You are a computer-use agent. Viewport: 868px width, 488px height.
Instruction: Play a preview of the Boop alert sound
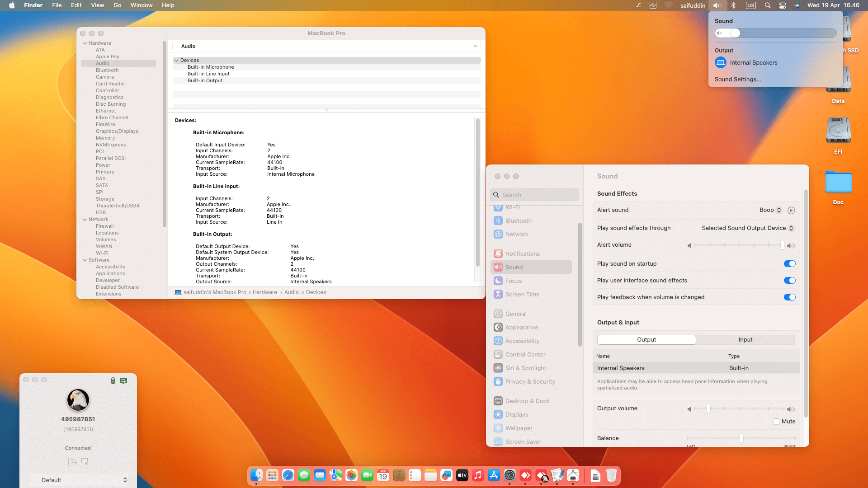[791, 210]
